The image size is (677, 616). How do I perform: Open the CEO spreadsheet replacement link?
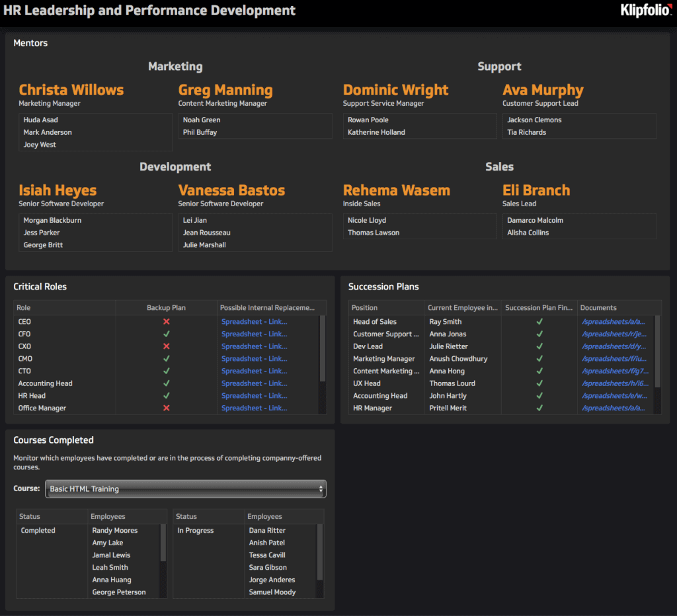(254, 321)
